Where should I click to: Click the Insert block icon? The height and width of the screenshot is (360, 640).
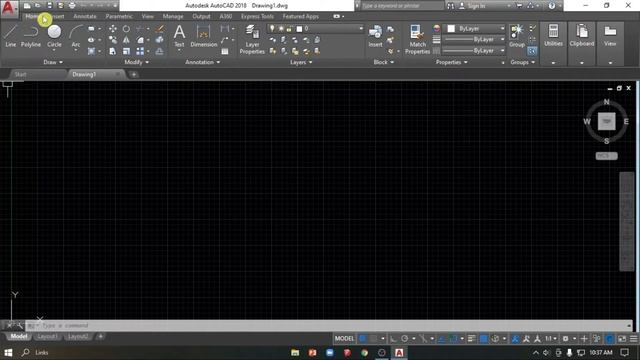[x=376, y=36]
